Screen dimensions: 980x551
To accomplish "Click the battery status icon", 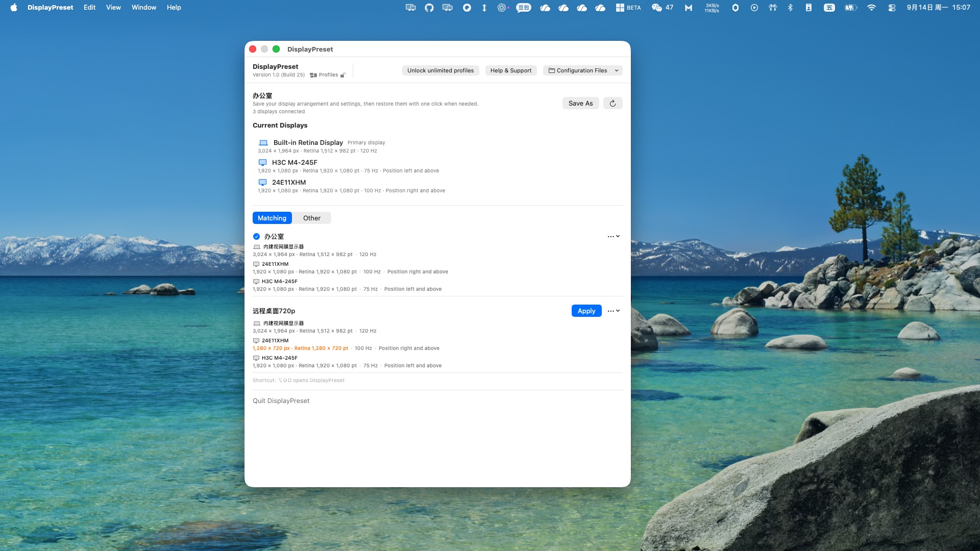I will point(851,8).
